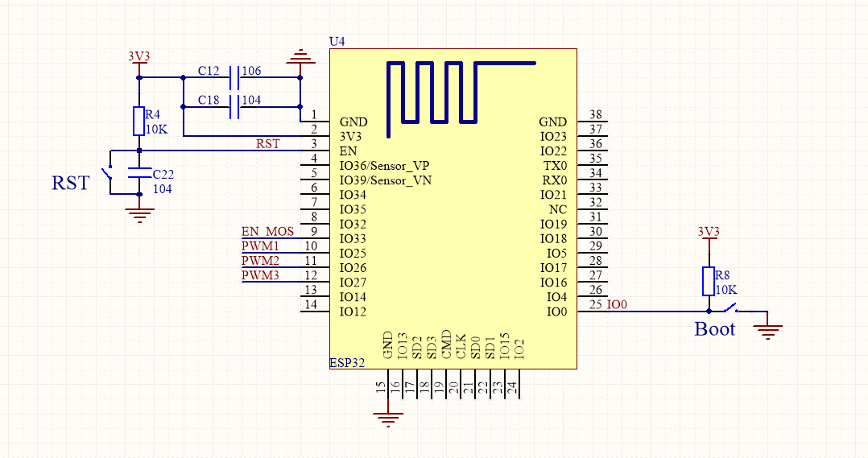Click the vertical CLK pin name
868x458 pixels.
[x=461, y=347]
